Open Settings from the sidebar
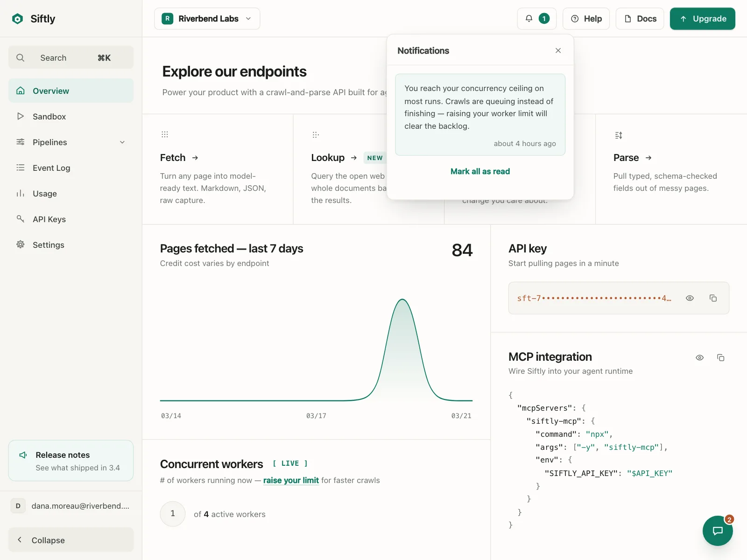This screenshot has height=560, width=747. [x=71, y=245]
